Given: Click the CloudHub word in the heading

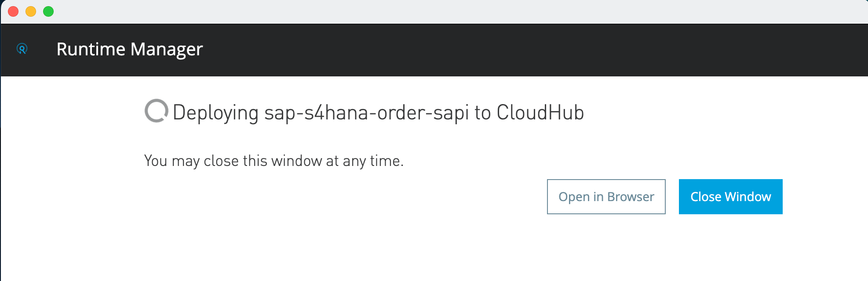Looking at the screenshot, I should [540, 112].
